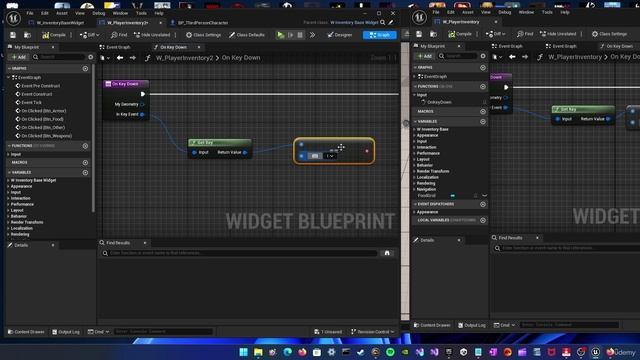The width and height of the screenshot is (640, 360).
Task: Navigate forward in left graph editor
Action: coord(133,58)
